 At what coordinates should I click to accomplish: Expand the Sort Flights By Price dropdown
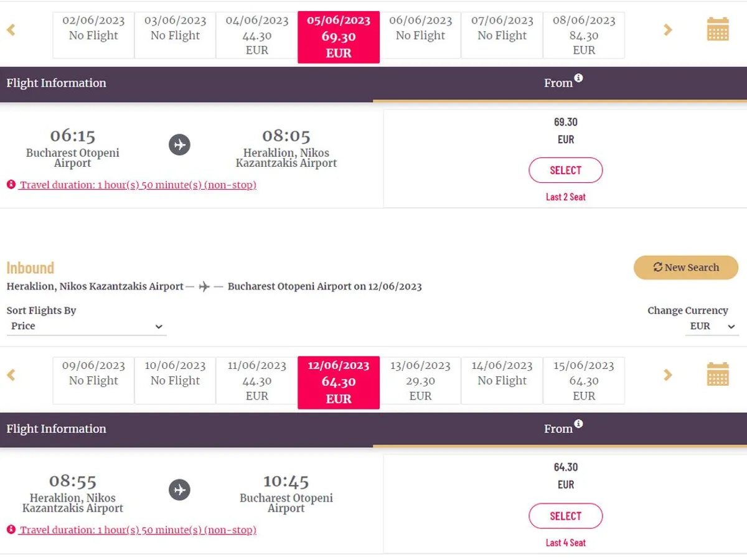tap(87, 326)
